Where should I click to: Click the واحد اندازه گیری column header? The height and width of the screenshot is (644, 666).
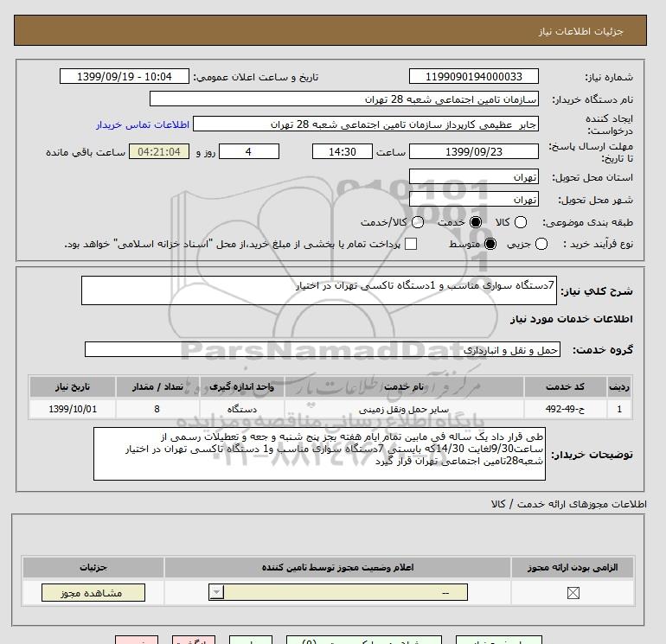pyautogui.click(x=242, y=386)
